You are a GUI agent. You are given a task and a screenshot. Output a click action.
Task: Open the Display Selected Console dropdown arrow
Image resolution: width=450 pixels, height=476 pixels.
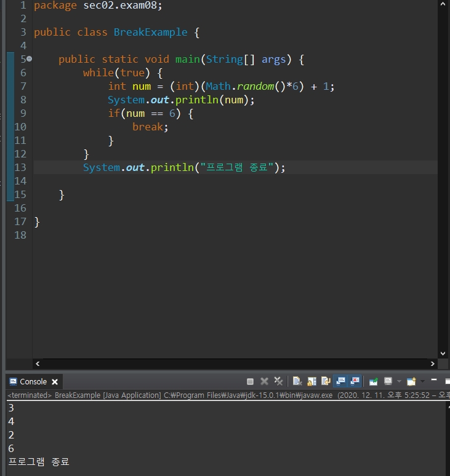[x=399, y=381]
